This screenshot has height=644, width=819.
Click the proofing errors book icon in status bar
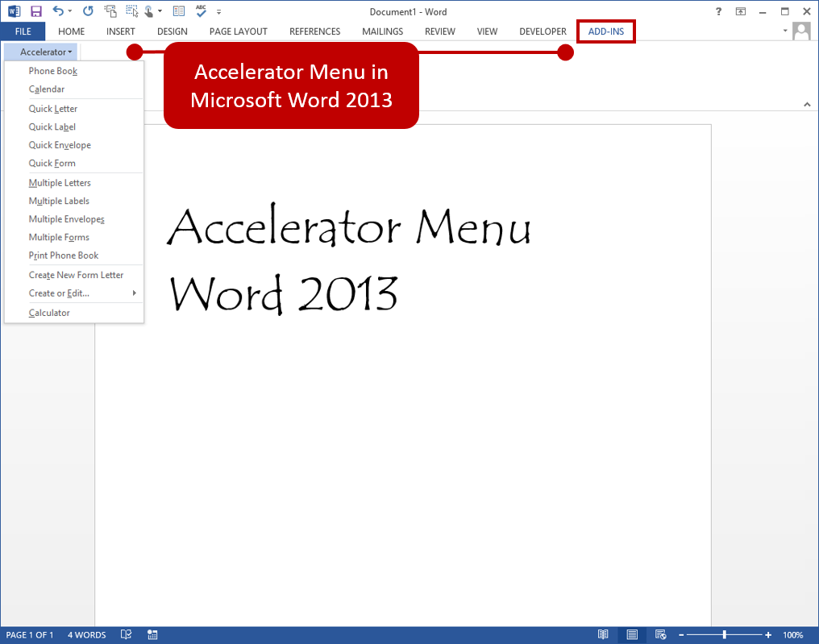pyautogui.click(x=126, y=634)
